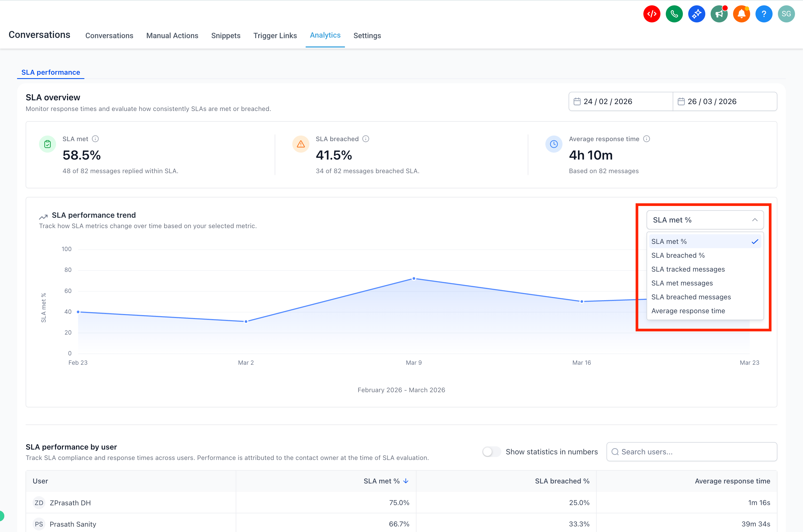Click the SLA met info icon

tap(95, 139)
